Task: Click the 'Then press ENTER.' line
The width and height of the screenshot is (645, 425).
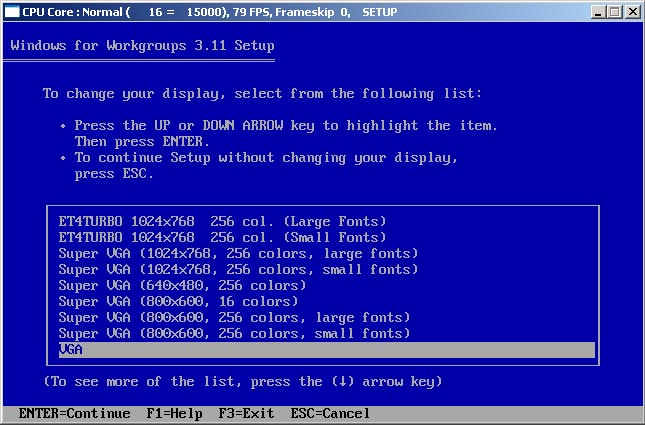Action: click(x=142, y=142)
